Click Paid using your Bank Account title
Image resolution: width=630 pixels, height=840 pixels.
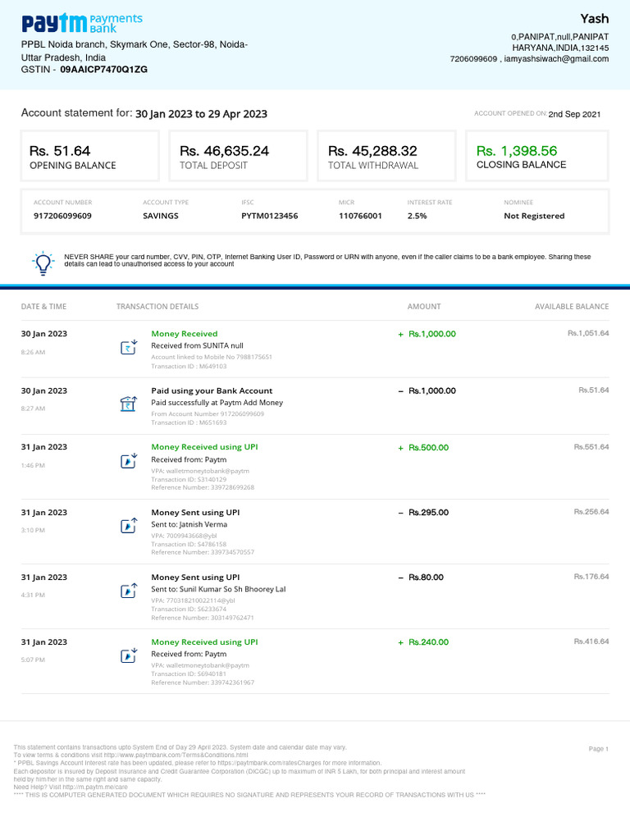click(212, 391)
